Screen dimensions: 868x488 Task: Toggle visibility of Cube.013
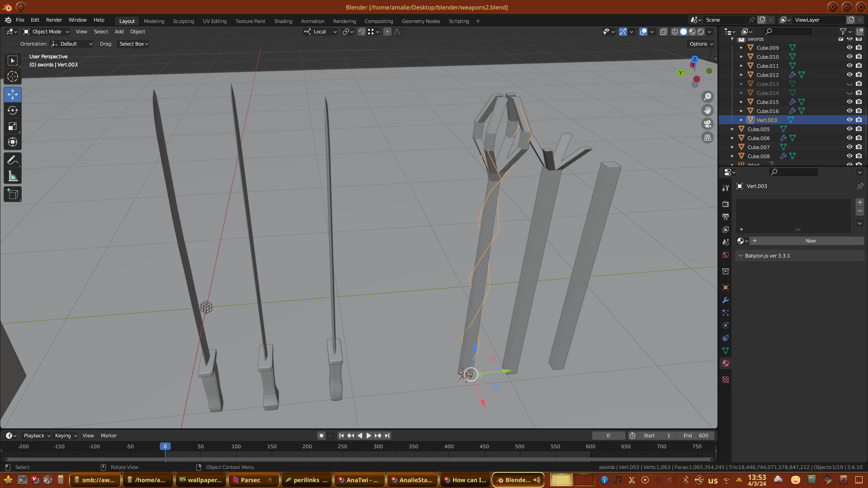pyautogui.click(x=849, y=84)
